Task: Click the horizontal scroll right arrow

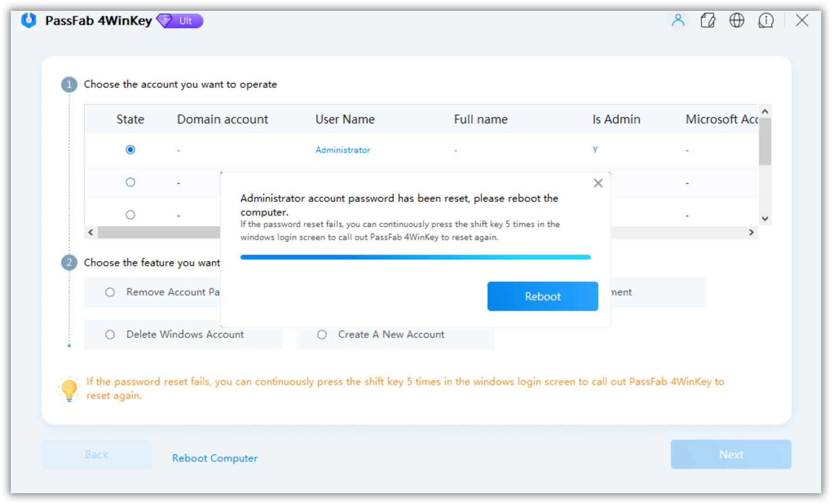Action: (x=752, y=232)
